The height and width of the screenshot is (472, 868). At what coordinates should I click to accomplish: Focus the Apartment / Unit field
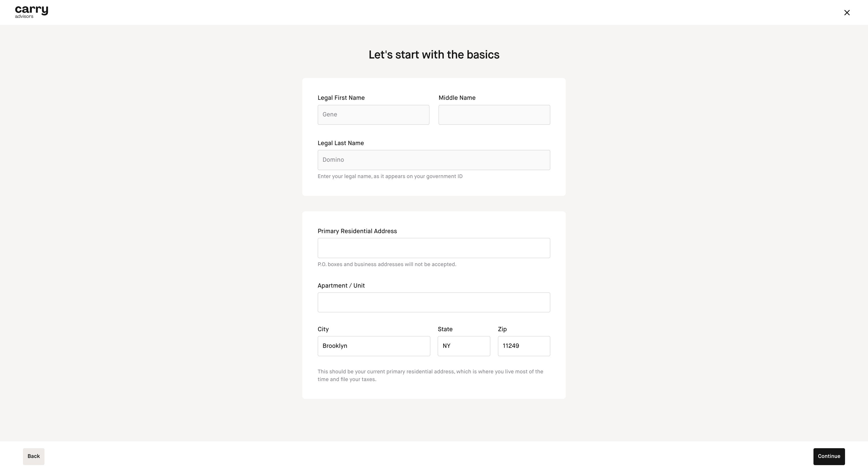click(x=434, y=302)
